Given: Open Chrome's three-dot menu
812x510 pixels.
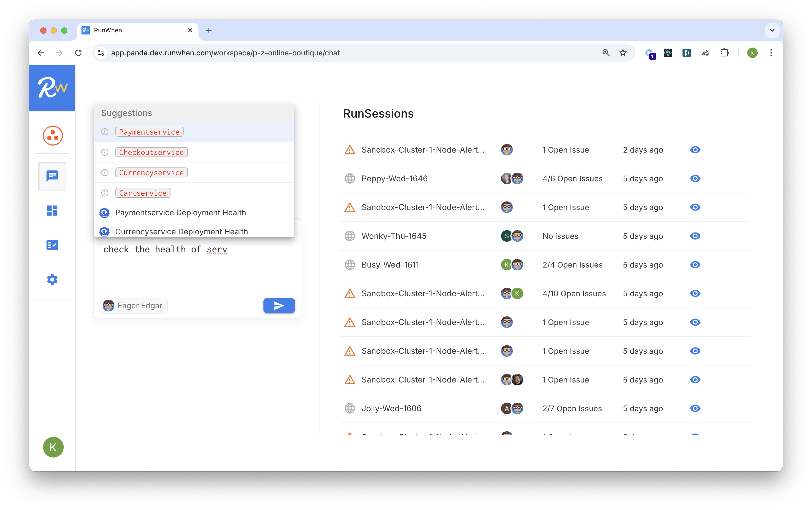Looking at the screenshot, I should coord(771,53).
